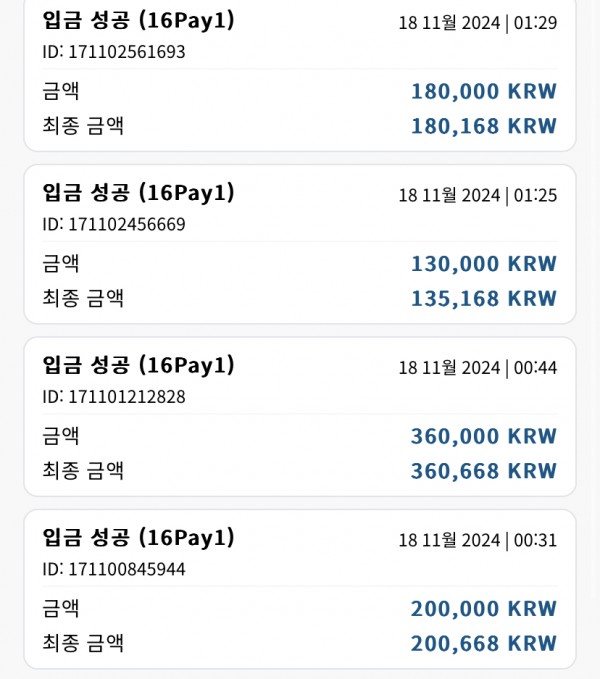Tap the 360,668 KRW final amount

[484, 471]
